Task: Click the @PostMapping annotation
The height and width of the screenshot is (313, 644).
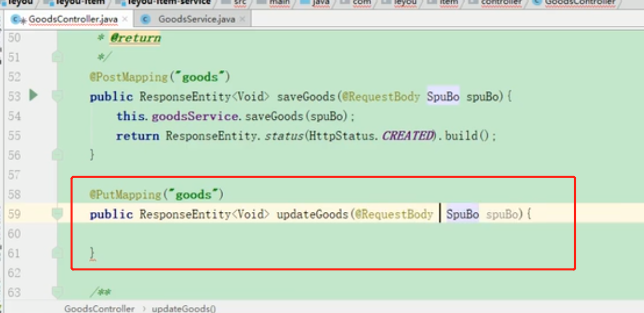Action: (129, 77)
